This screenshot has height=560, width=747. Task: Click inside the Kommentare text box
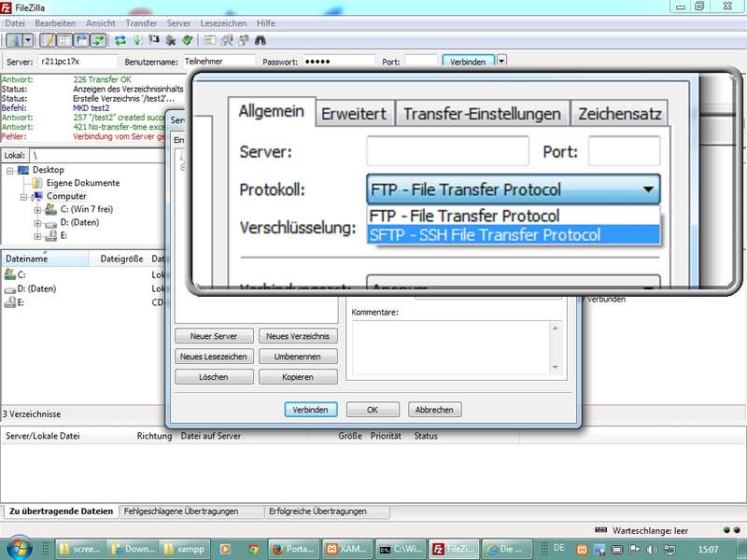click(451, 347)
